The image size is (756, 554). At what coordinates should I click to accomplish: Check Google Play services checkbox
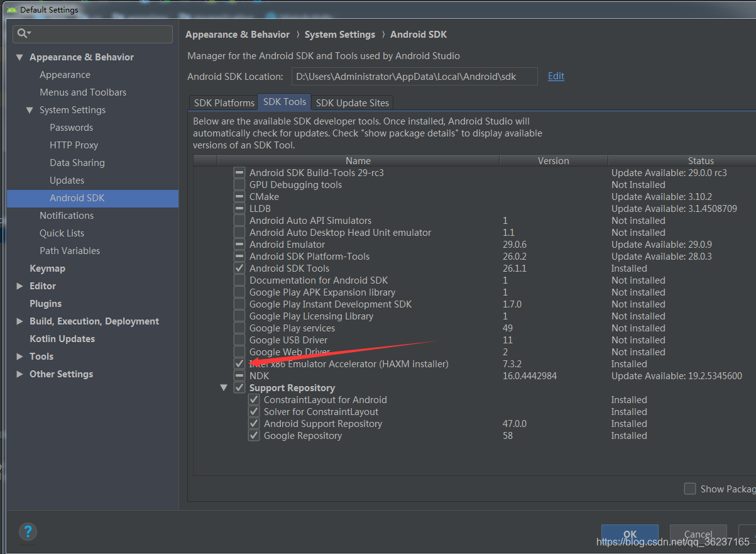[239, 328]
